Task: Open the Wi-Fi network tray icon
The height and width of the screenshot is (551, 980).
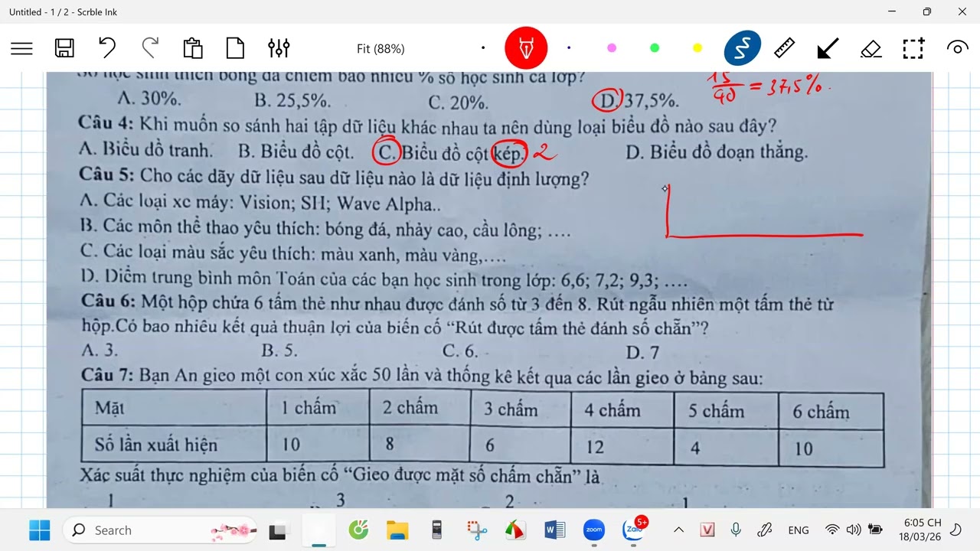Action: pyautogui.click(x=832, y=530)
